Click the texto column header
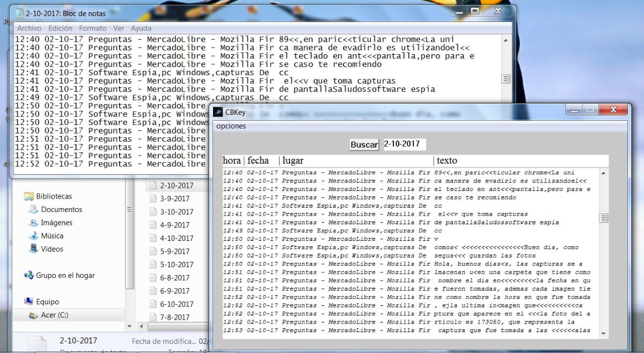The height and width of the screenshot is (353, 644). [x=447, y=160]
